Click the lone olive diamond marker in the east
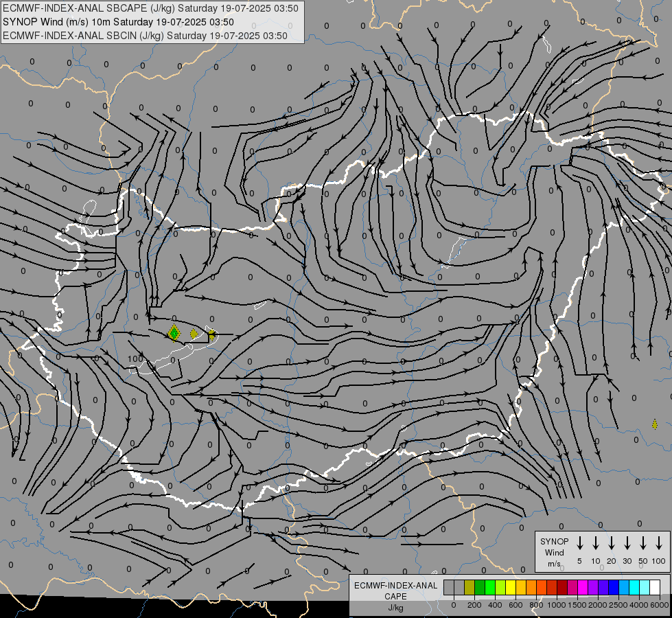Viewport: 672px width, 618px height. [x=654, y=424]
